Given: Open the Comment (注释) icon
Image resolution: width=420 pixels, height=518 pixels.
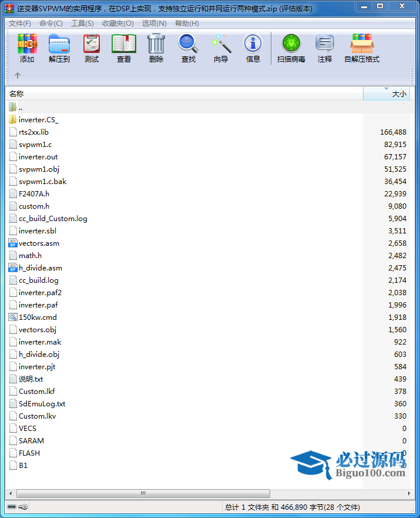Looking at the screenshot, I should pos(325,44).
